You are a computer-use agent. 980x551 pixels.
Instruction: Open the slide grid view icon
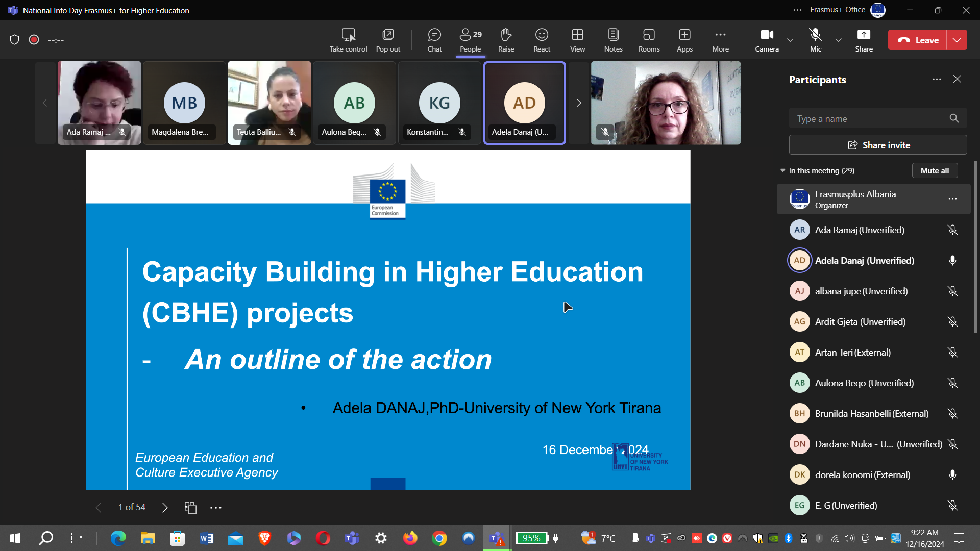pyautogui.click(x=190, y=507)
